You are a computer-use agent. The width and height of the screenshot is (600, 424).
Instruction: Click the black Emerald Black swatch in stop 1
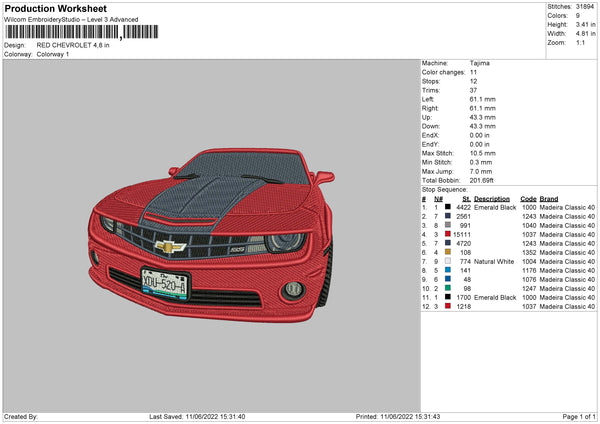(447, 207)
